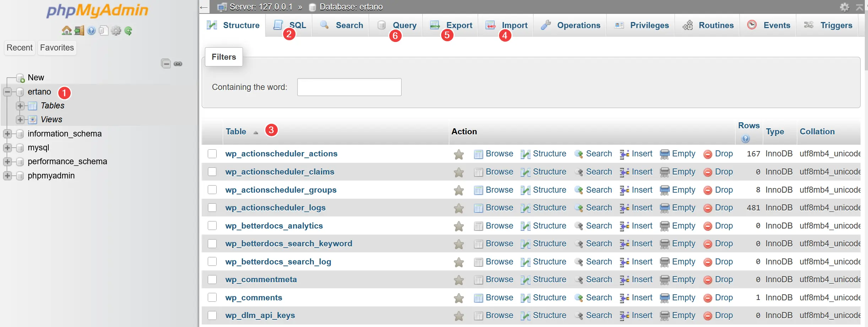
Task: Expand the Views node under ertano
Action: (x=20, y=120)
